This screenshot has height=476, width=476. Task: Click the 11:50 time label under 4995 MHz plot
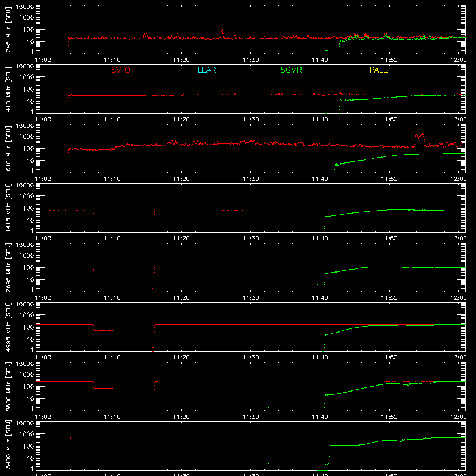(389, 358)
